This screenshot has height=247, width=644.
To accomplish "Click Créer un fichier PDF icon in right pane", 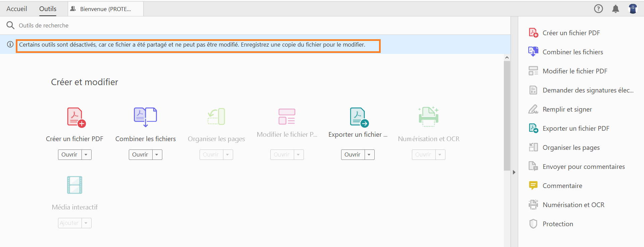I will pos(533,33).
